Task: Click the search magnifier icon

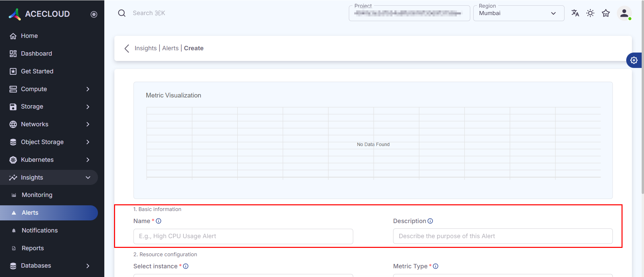Action: point(122,13)
